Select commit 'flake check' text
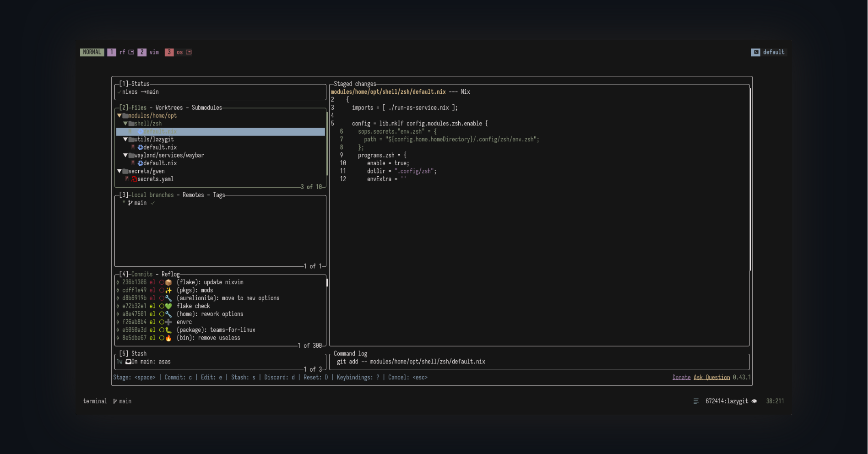This screenshot has width=868, height=454. (x=193, y=306)
